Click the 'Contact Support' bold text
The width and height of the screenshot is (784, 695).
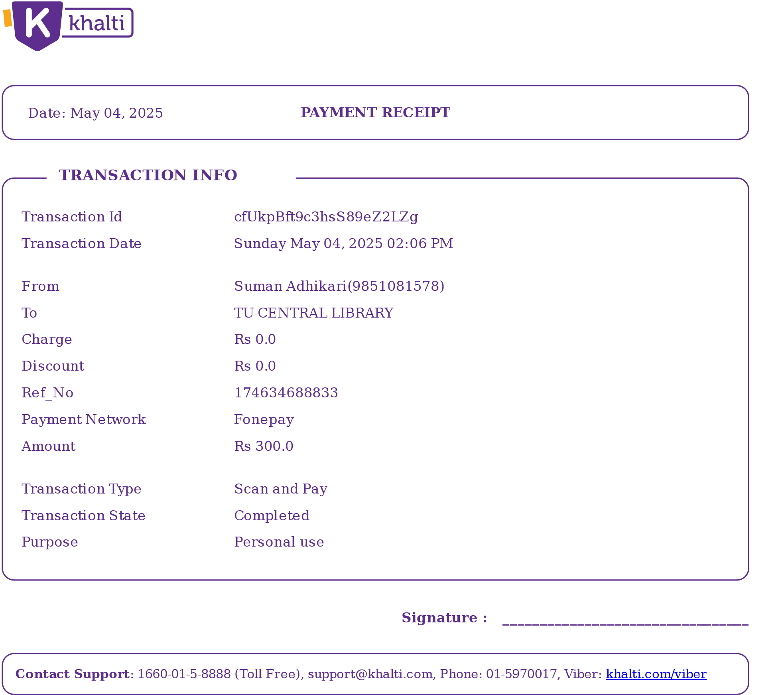72,674
